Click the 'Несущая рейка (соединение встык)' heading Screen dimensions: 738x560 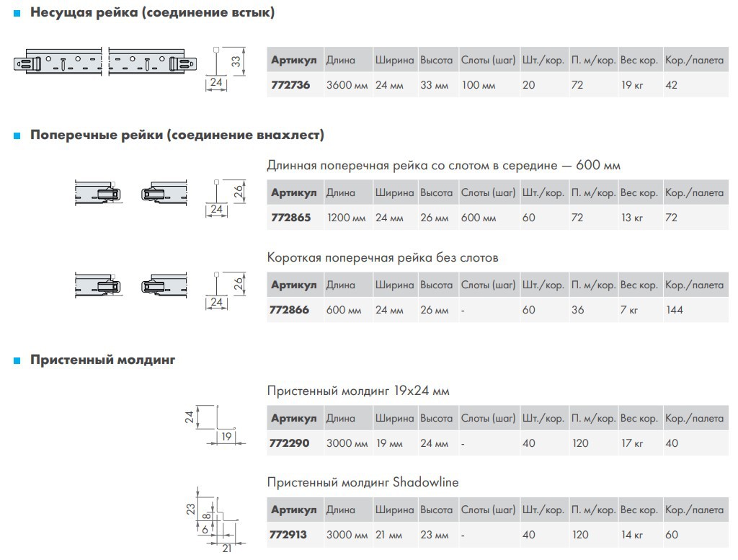tap(152, 13)
